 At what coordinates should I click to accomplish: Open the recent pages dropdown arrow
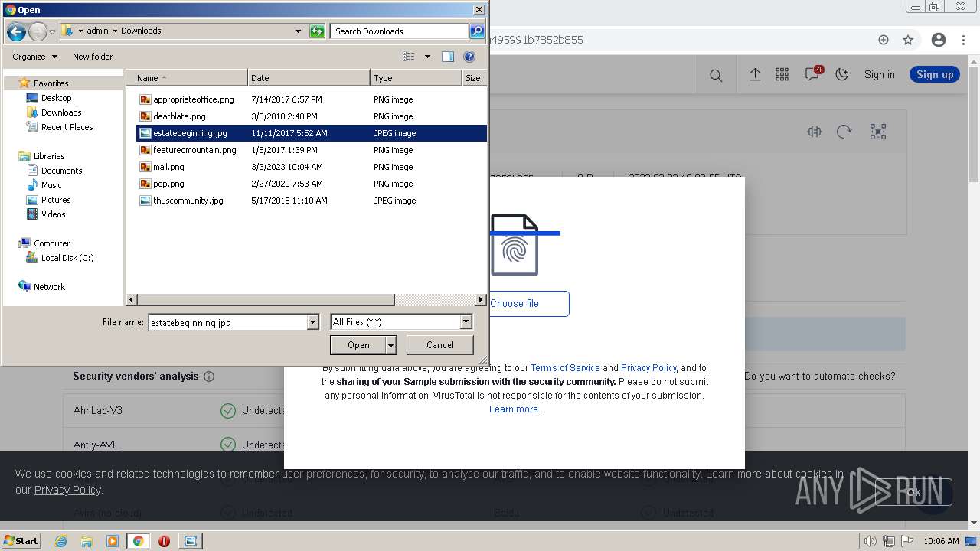pyautogui.click(x=52, y=31)
